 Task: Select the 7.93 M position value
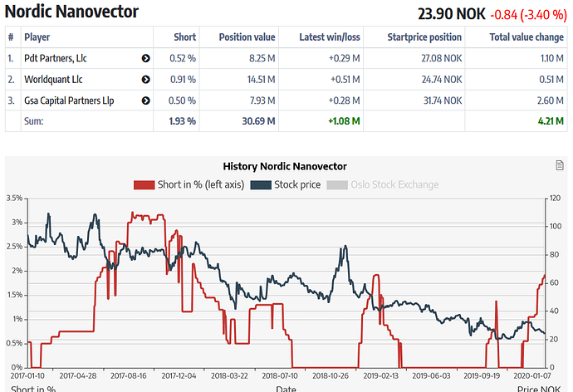tap(262, 100)
